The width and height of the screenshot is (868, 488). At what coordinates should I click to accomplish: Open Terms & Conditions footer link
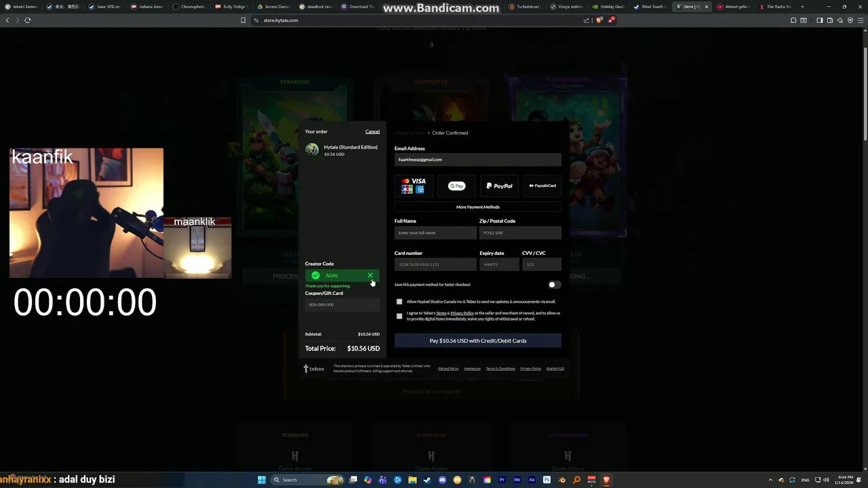coord(500,369)
